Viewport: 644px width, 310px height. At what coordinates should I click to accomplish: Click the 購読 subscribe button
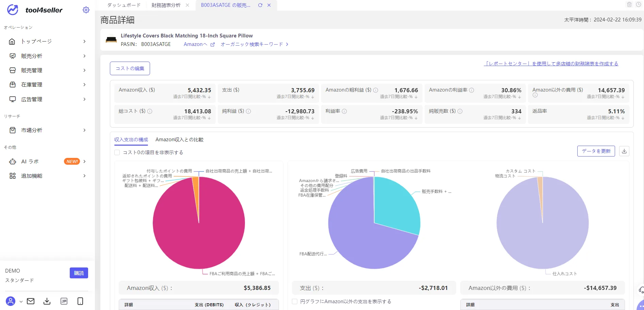(79, 273)
